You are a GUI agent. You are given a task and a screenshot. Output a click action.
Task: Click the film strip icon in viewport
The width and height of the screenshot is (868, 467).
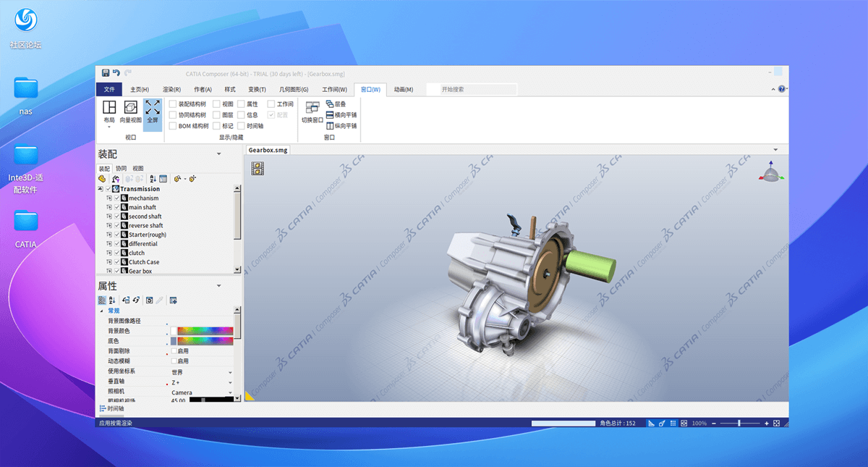pyautogui.click(x=258, y=169)
